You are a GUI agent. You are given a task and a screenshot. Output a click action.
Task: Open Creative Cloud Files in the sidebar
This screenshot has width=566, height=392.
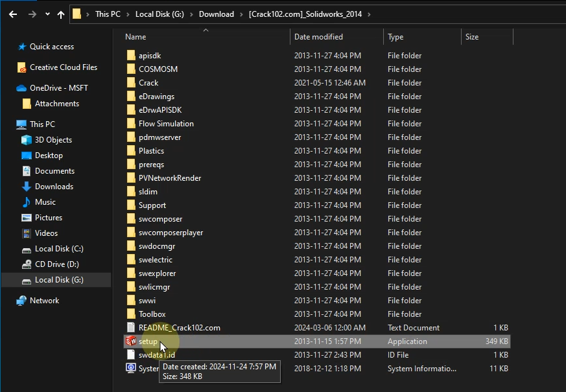coord(63,67)
